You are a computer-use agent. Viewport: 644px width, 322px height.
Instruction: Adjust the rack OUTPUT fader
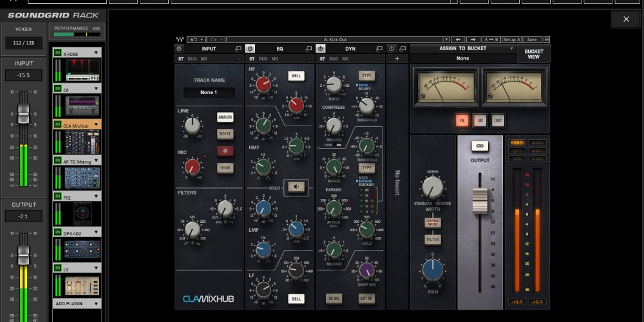(23, 255)
